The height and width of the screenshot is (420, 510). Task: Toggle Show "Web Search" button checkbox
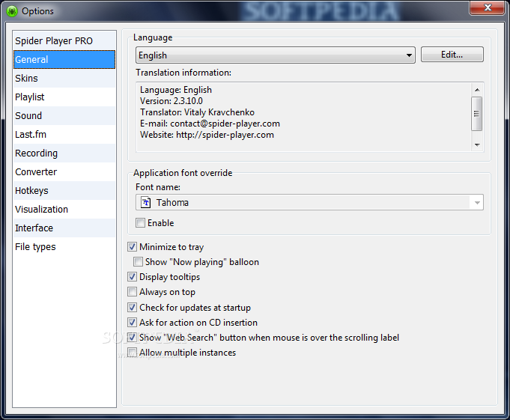pyautogui.click(x=132, y=338)
